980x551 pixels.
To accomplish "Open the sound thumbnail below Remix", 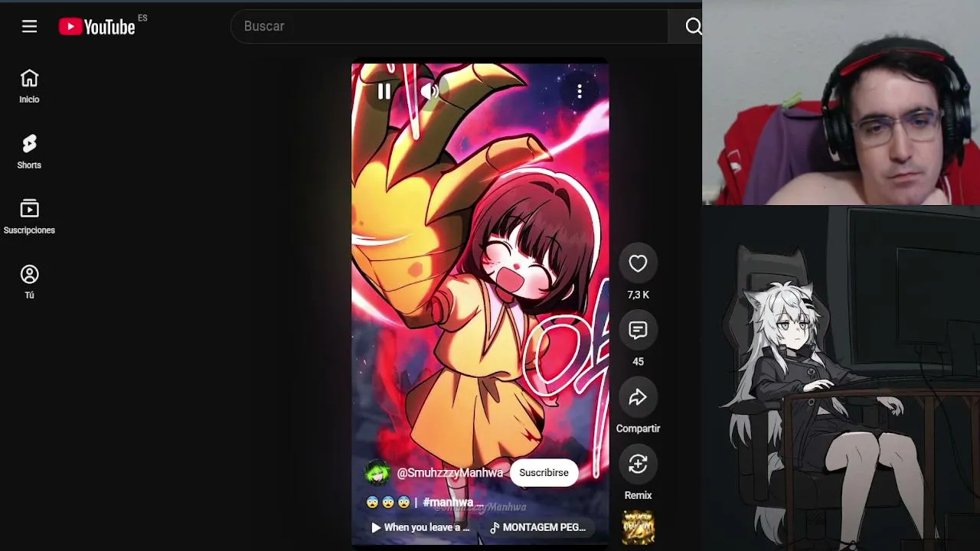I will [x=638, y=527].
